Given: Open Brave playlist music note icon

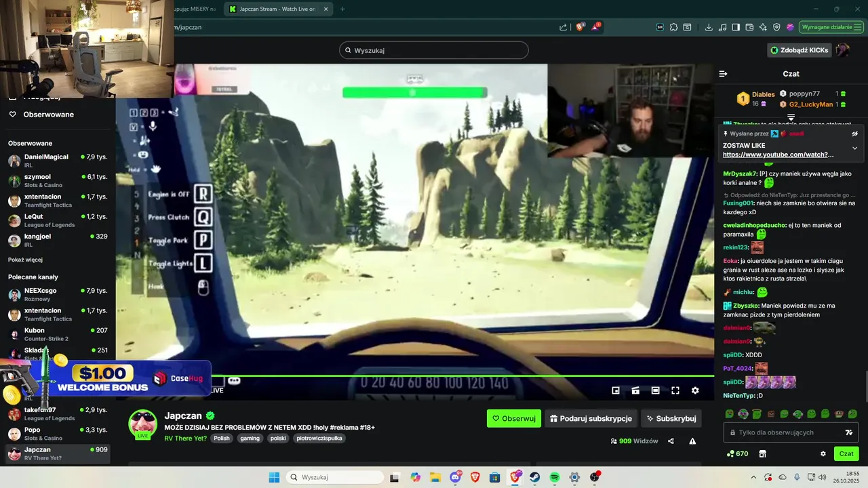Looking at the screenshot, I should point(722,27).
